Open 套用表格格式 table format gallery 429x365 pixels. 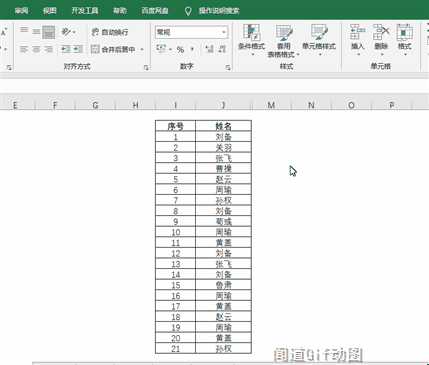(284, 41)
